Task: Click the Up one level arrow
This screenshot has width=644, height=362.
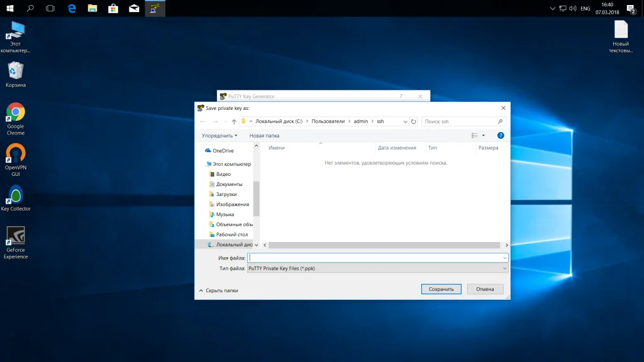Action: pyautogui.click(x=234, y=121)
